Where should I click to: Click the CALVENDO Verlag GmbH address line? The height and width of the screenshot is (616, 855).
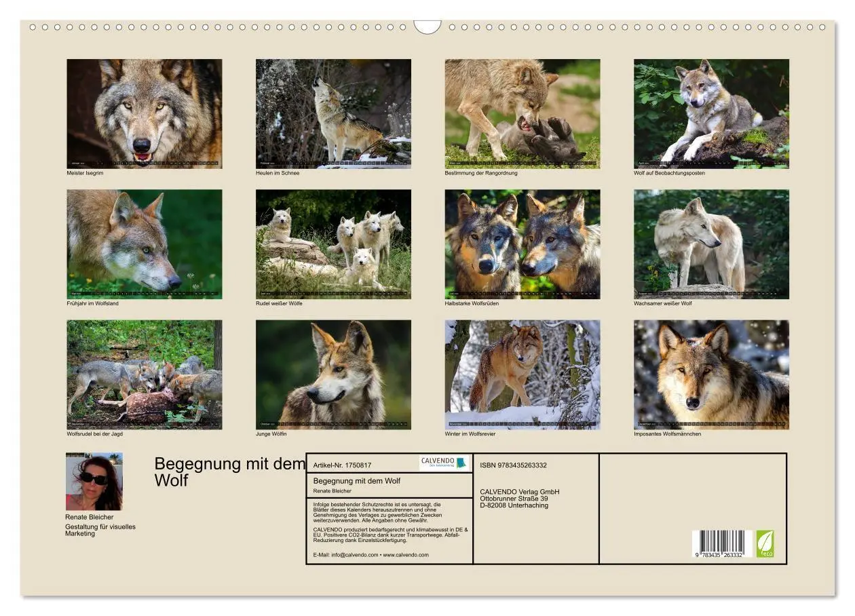click(520, 492)
